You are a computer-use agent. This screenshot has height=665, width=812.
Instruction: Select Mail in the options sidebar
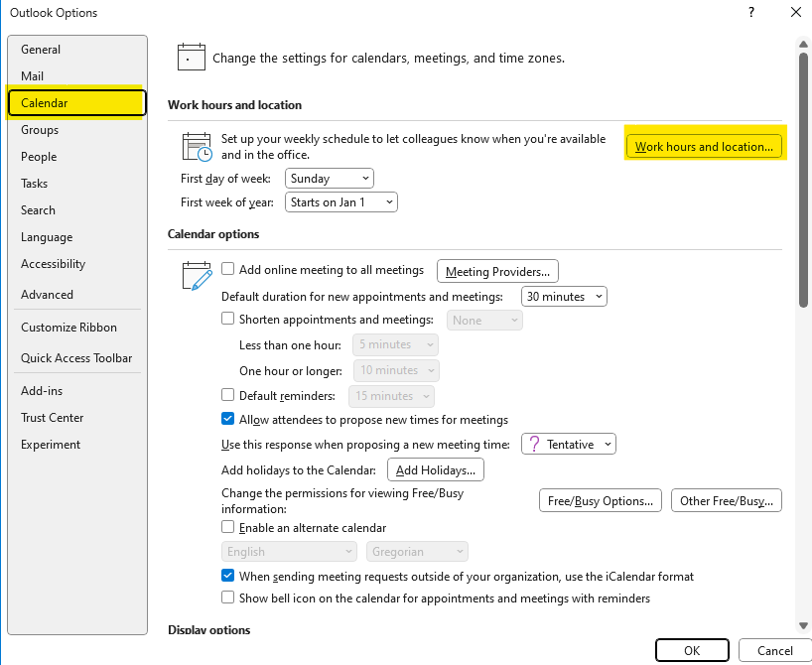click(x=76, y=76)
